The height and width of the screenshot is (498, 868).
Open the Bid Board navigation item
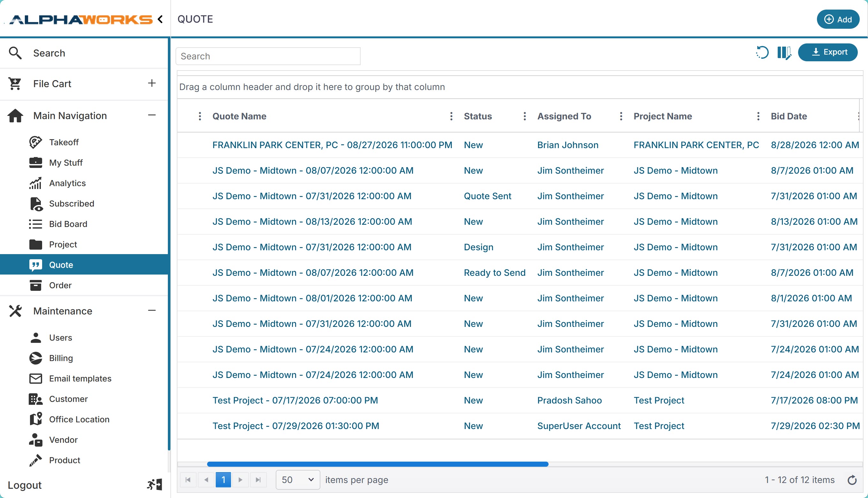point(84,224)
